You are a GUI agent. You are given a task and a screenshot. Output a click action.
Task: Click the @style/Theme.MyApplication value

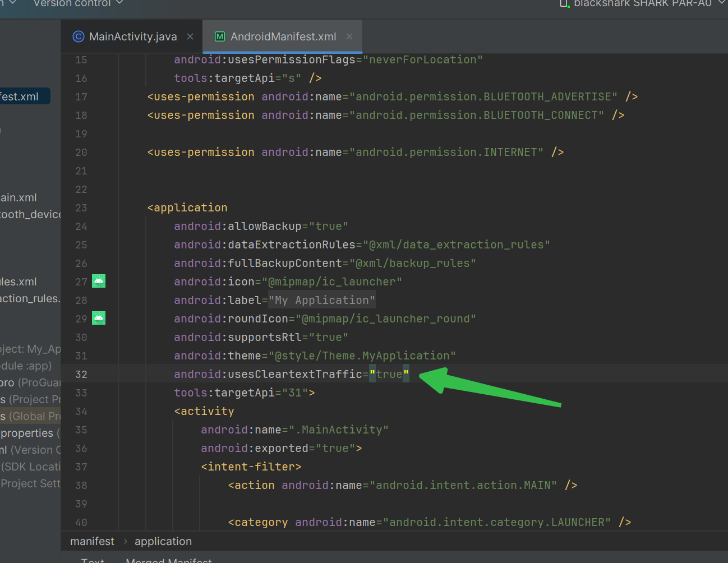[x=362, y=356]
